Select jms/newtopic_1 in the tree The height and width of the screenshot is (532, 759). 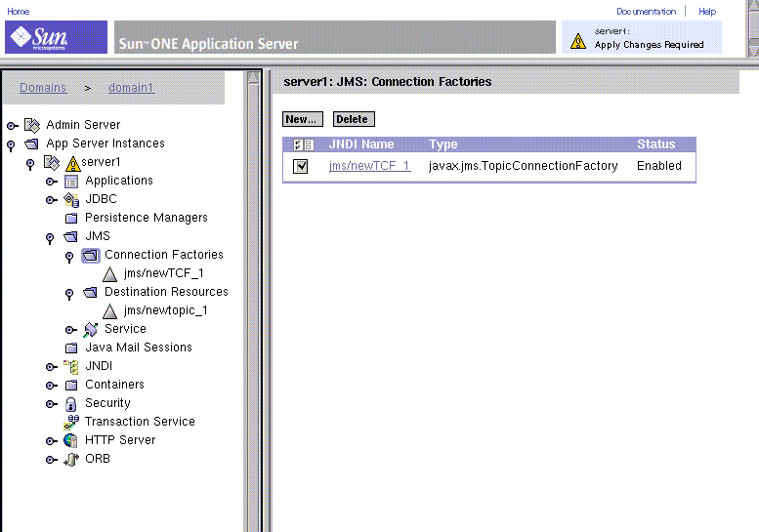pyautogui.click(x=165, y=310)
